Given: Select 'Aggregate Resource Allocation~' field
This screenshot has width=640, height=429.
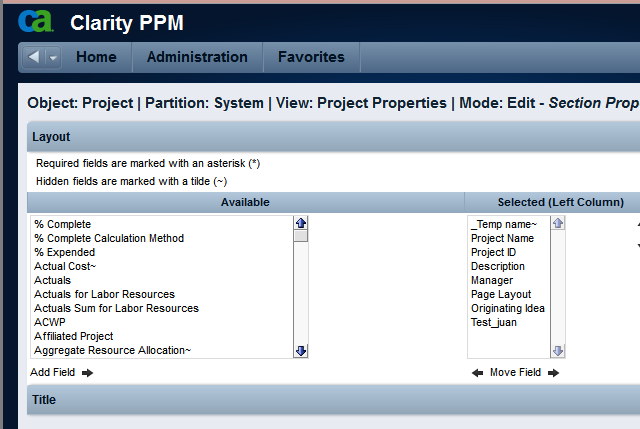Looking at the screenshot, I should (x=112, y=350).
